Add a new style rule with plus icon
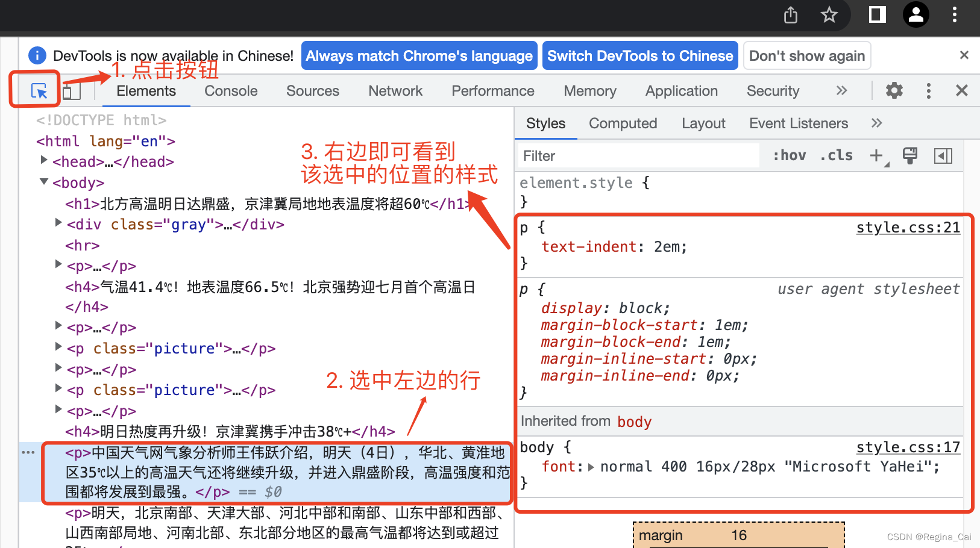 tap(877, 155)
